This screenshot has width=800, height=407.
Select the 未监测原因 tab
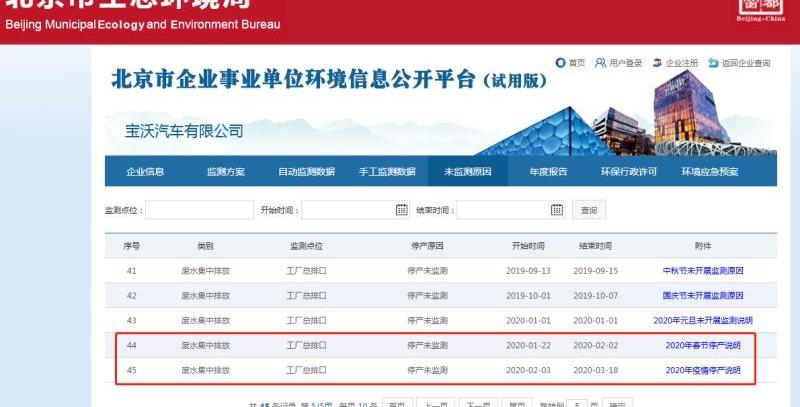(x=468, y=171)
